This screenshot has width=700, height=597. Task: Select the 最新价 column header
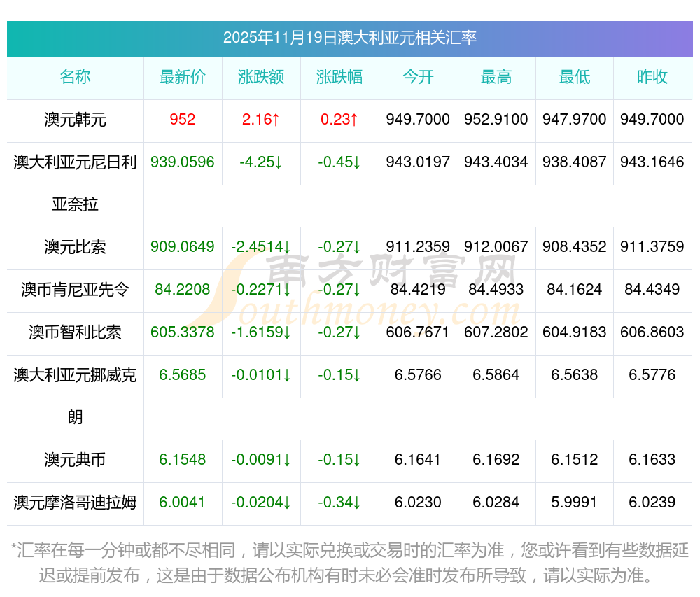click(x=183, y=77)
